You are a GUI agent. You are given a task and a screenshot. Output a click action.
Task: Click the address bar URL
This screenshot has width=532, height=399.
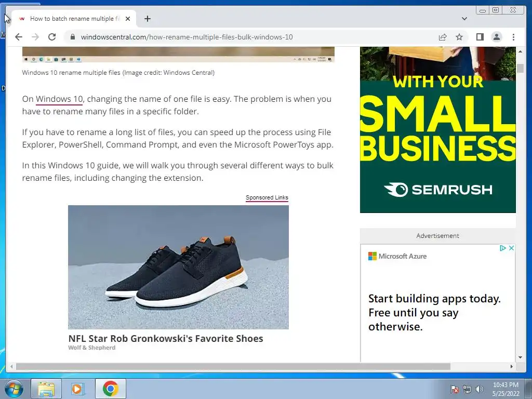point(187,37)
